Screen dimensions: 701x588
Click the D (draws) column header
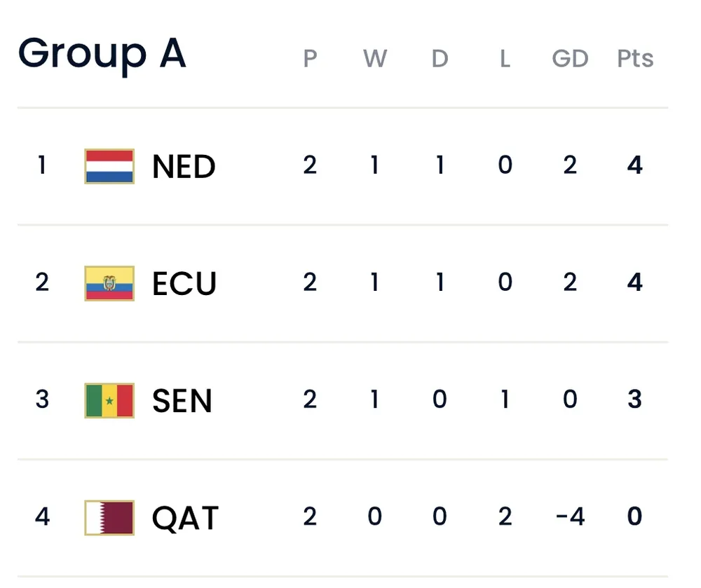click(440, 59)
